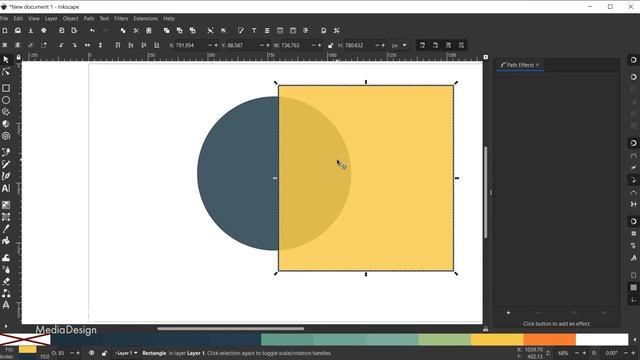Click the no-fill X swatch in palette
The height and width of the screenshot is (360, 640).
click(x=25, y=340)
